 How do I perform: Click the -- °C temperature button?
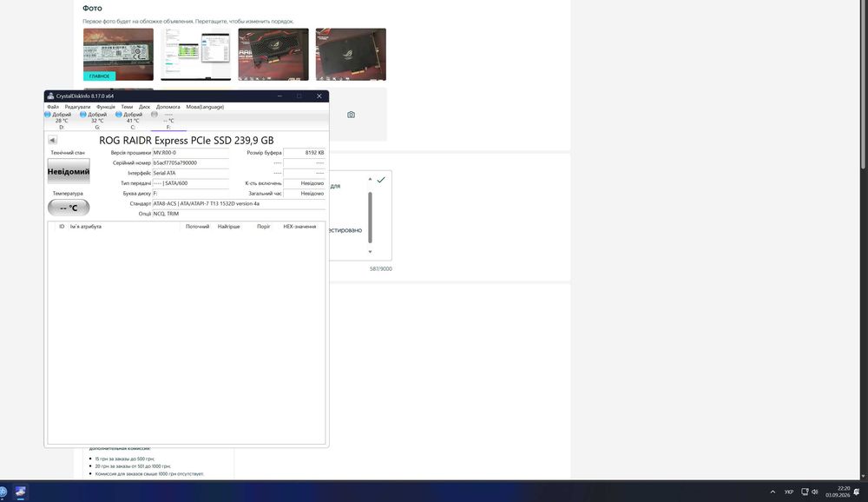click(x=69, y=208)
